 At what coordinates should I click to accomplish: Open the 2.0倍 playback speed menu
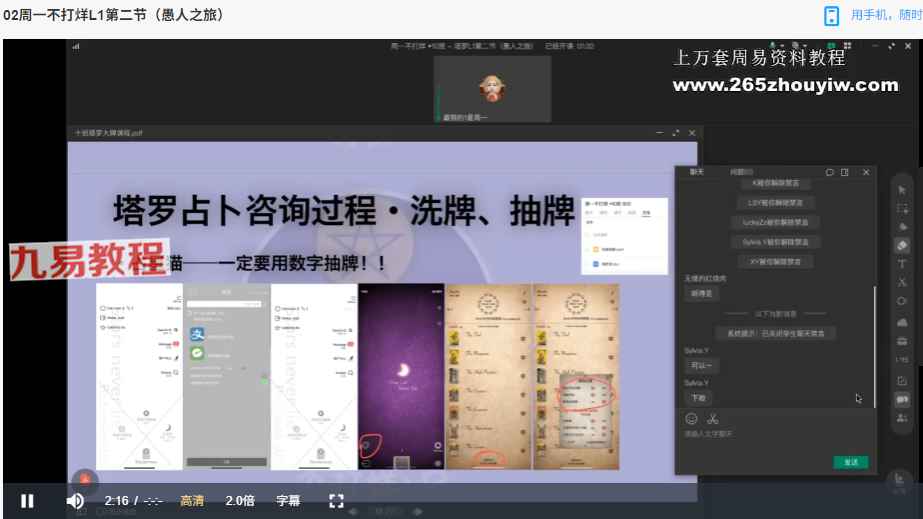coord(240,501)
